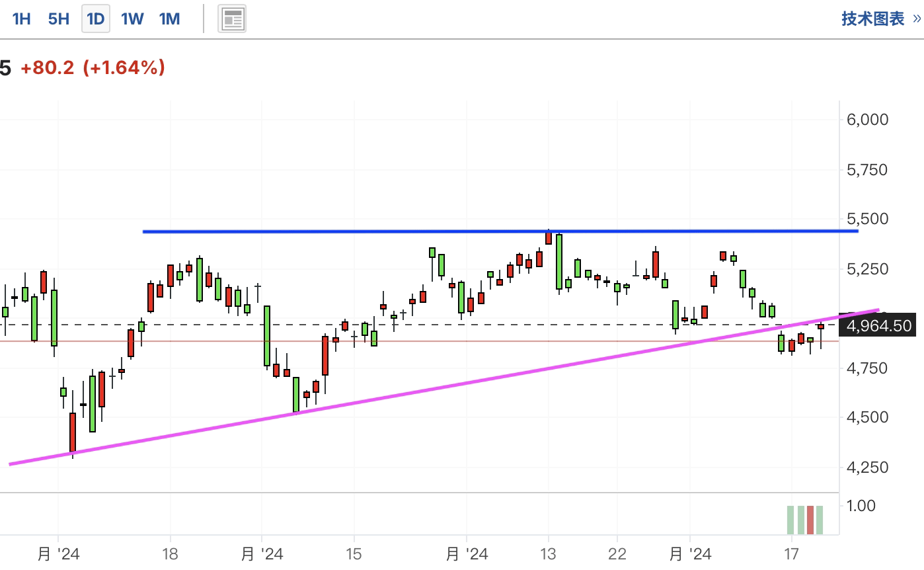
Task: Click the date label 17
Action: click(791, 554)
